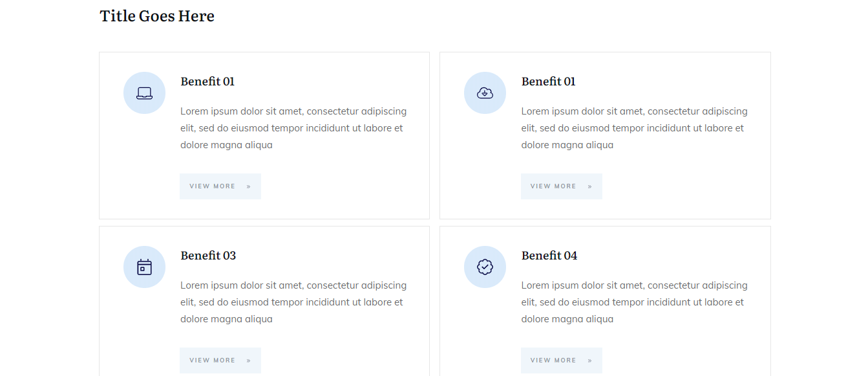Screen dimensions: 868x376
Task: Click the Lorem ipsum text under Benefit 04
Action: tap(634, 302)
